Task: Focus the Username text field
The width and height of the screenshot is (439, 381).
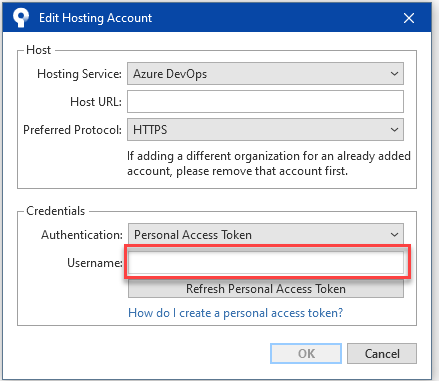Action: [x=266, y=262]
